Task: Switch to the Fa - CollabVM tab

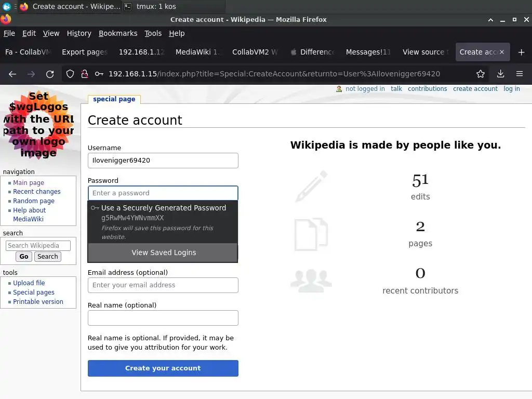Action: tap(28, 52)
